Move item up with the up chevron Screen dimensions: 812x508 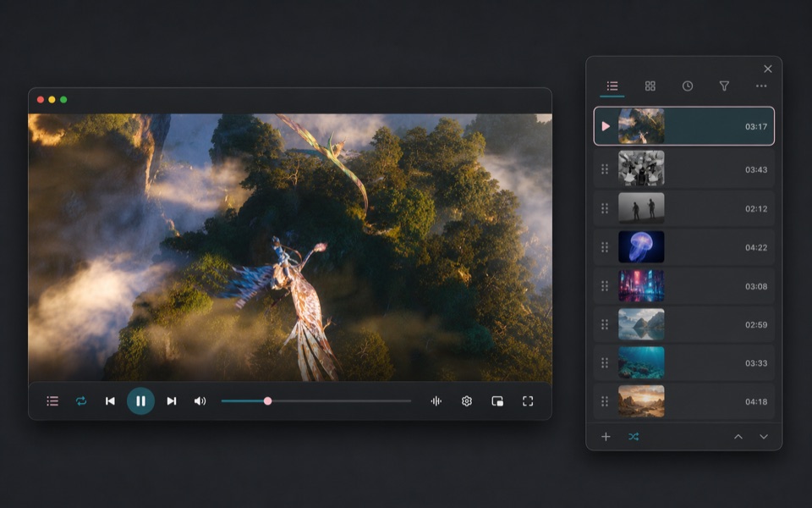pos(738,437)
